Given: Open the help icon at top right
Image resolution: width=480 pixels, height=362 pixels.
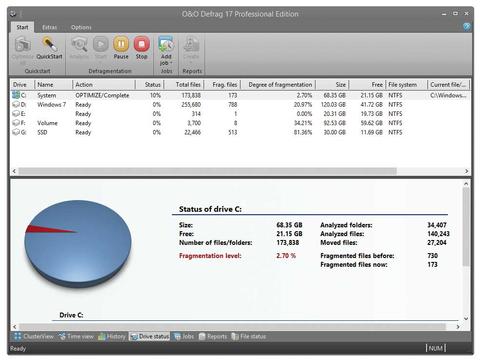Looking at the screenshot, I should (467, 27).
